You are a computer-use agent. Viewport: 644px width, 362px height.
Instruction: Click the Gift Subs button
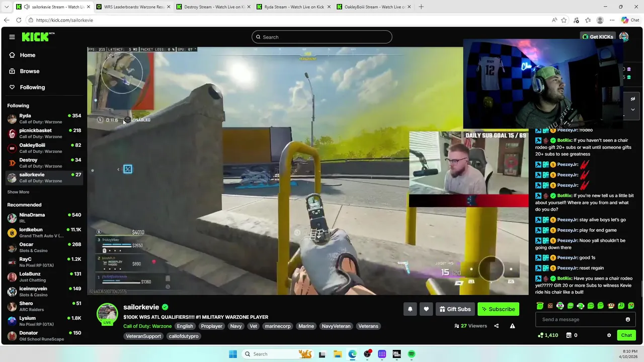pyautogui.click(x=455, y=309)
